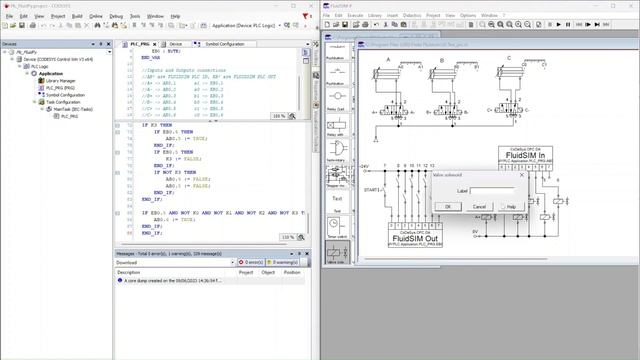Image resolution: width=640 pixels, height=360 pixels.
Task: Click the FluidSIM Copy toolbar icon
Action: tap(395, 25)
